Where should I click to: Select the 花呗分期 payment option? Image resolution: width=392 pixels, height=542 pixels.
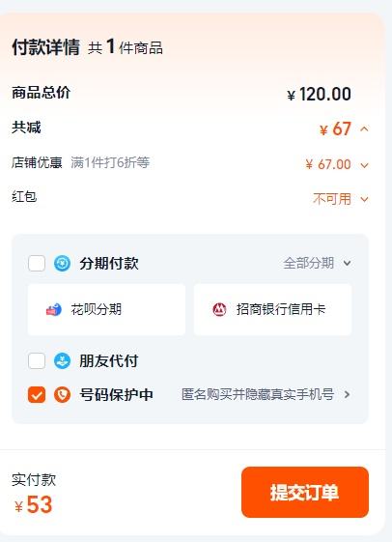tap(106, 309)
